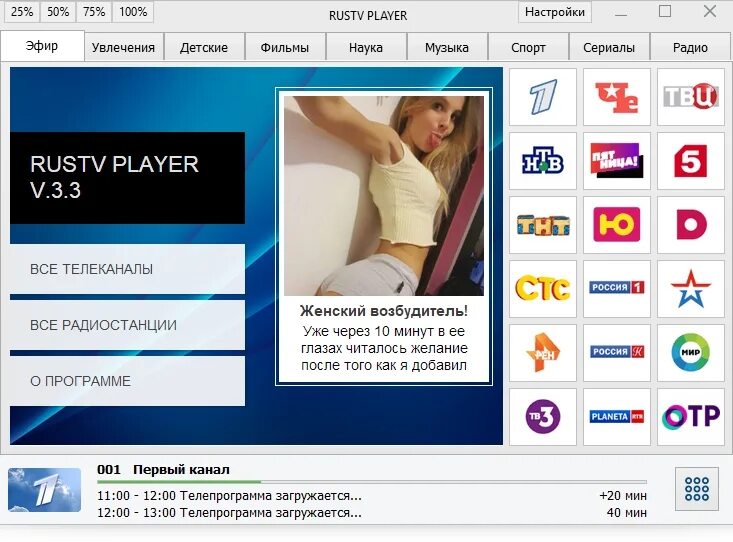Open the ОТР channel tile
Viewport: 733px width, 542px height.
691,417
